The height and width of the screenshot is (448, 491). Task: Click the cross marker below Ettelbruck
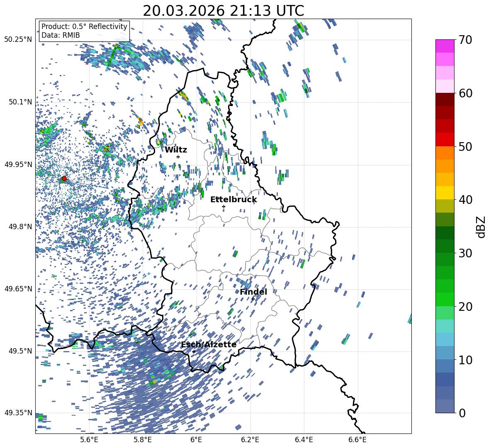coord(224,206)
